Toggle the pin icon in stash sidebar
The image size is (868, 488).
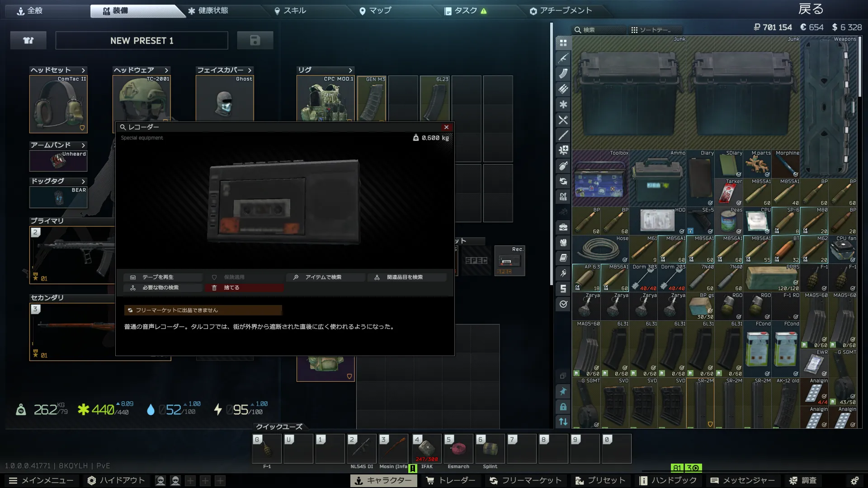coord(563,391)
